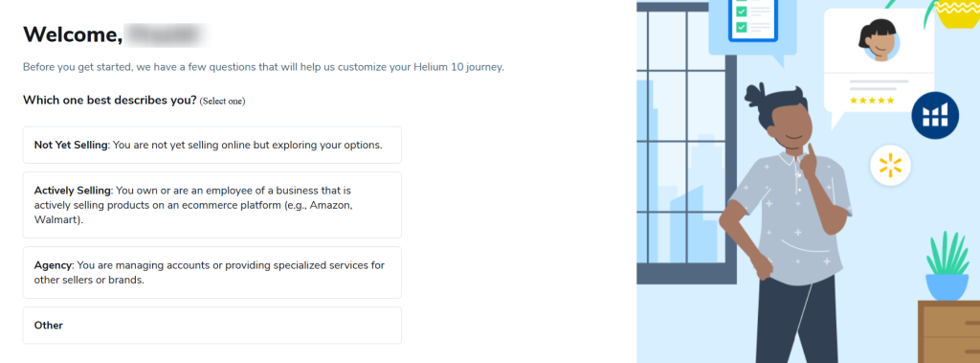
Task: Click the five yellow stars rating
Action: 871,101
